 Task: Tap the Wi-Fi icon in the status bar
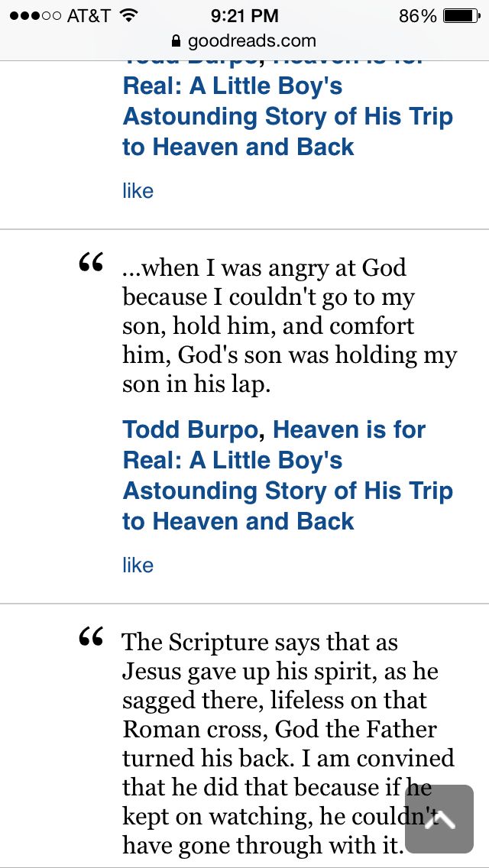[x=128, y=15]
